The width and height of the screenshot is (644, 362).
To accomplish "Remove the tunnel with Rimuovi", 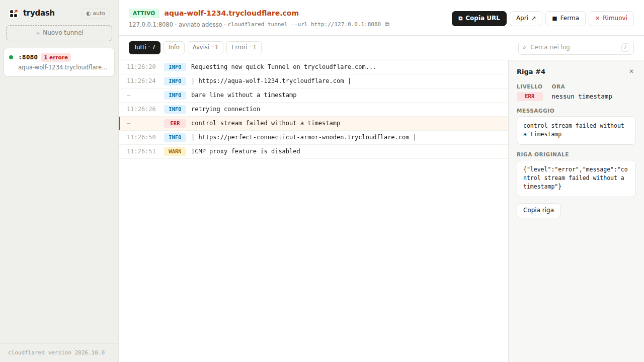I will [611, 19].
